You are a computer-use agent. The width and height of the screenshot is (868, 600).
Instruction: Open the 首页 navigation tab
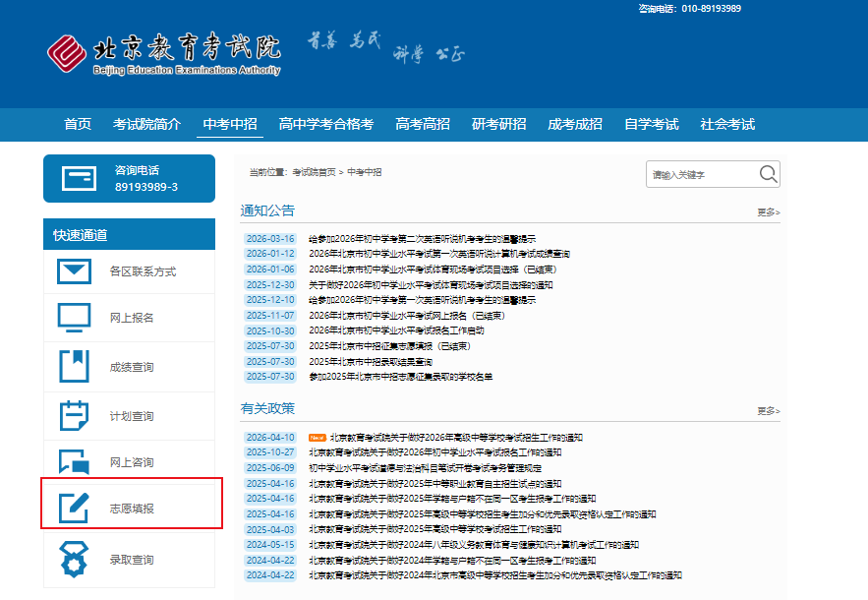pos(78,124)
